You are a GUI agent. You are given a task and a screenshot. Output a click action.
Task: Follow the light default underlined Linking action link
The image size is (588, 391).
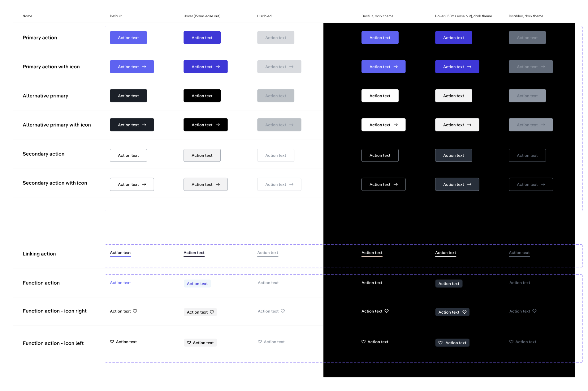(x=120, y=253)
